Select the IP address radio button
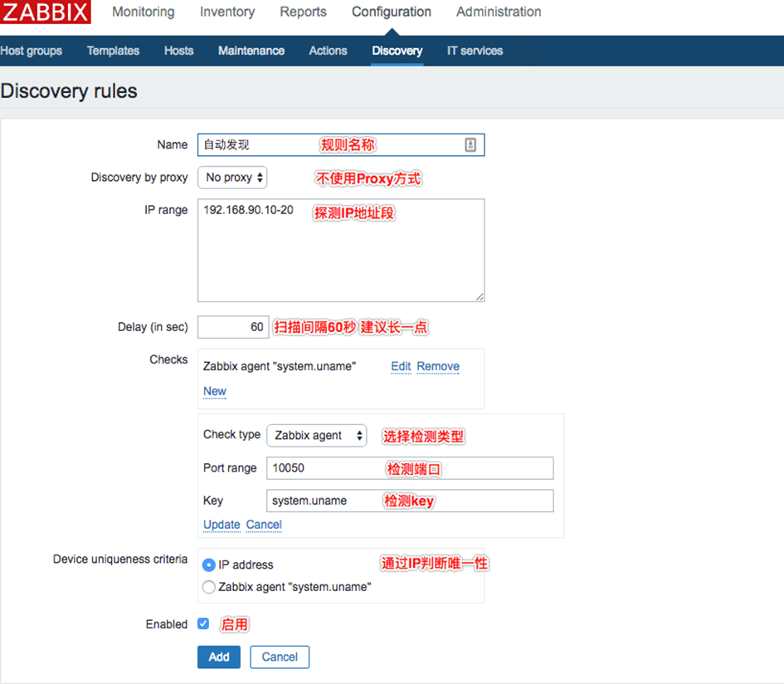Image resolution: width=784 pixels, height=684 pixels. [x=209, y=565]
